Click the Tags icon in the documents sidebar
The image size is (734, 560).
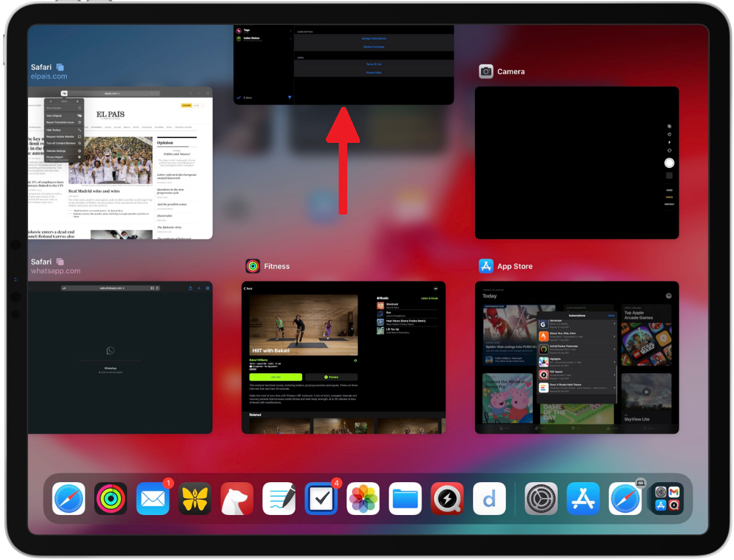pyautogui.click(x=238, y=30)
